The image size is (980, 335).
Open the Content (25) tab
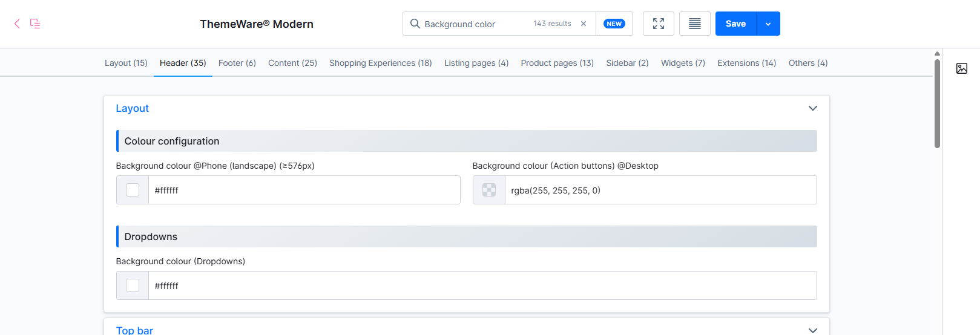[x=292, y=63]
